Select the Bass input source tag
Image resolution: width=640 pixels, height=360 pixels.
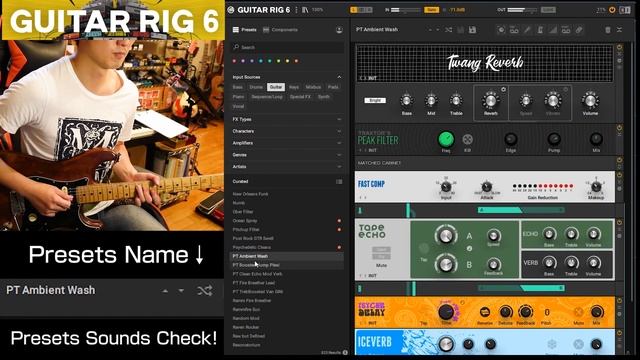click(238, 87)
